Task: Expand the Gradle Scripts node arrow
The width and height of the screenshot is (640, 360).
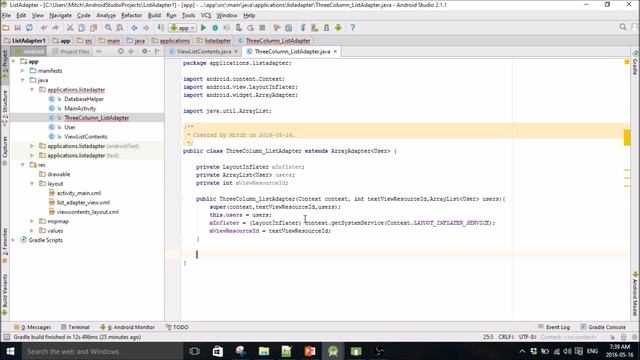Action: (x=14, y=240)
